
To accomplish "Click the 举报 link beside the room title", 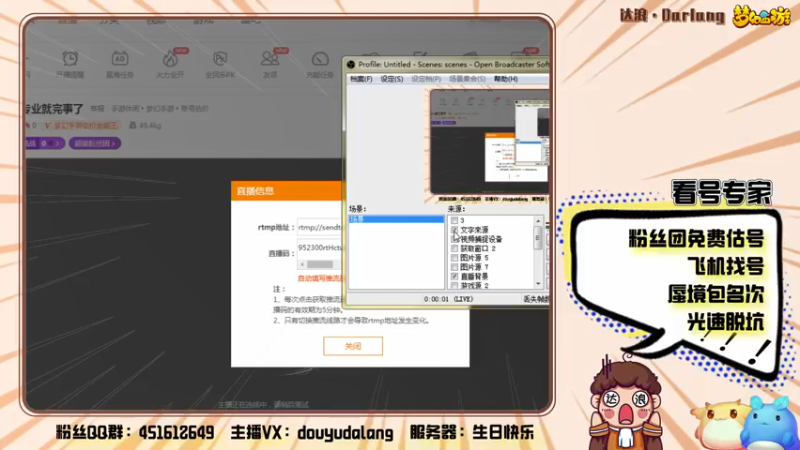I will [x=97, y=109].
